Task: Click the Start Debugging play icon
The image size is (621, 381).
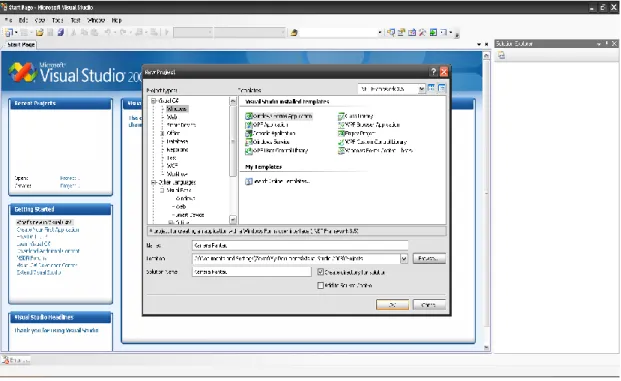Action: point(167,32)
